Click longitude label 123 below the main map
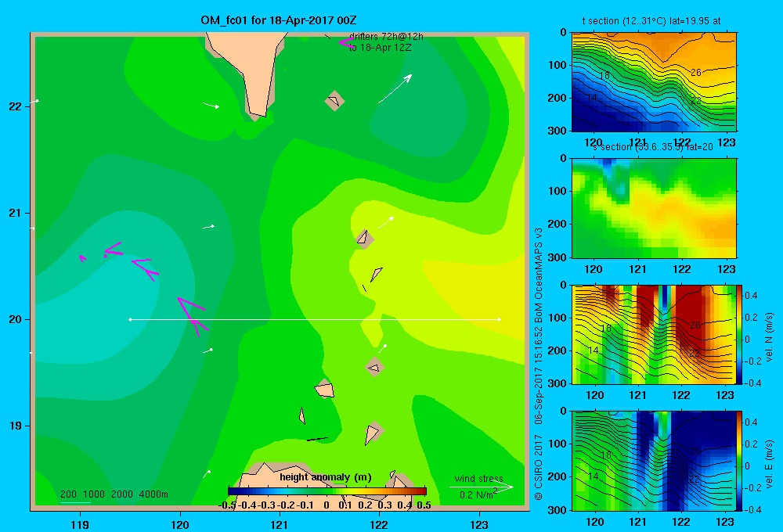 pos(479,524)
